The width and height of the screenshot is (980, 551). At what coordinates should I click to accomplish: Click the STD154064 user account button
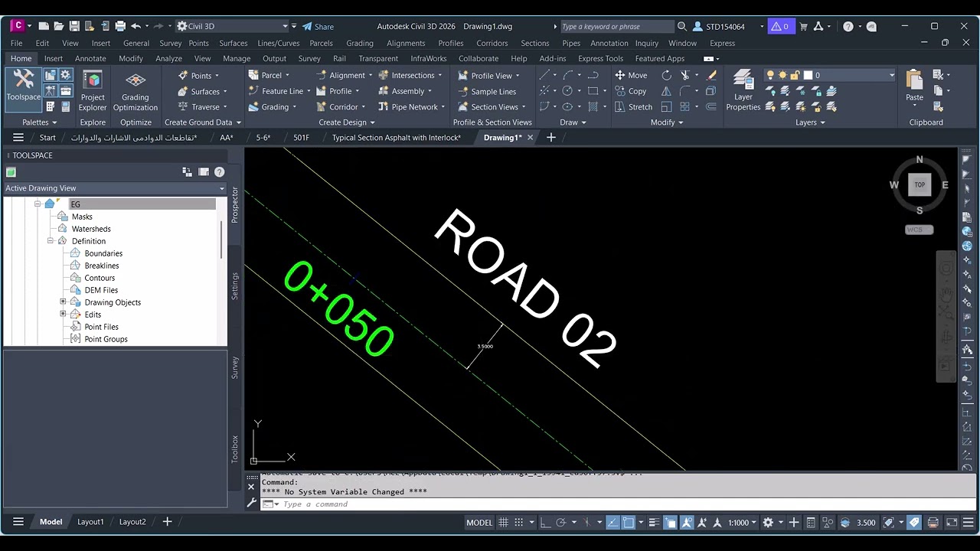tap(724, 27)
